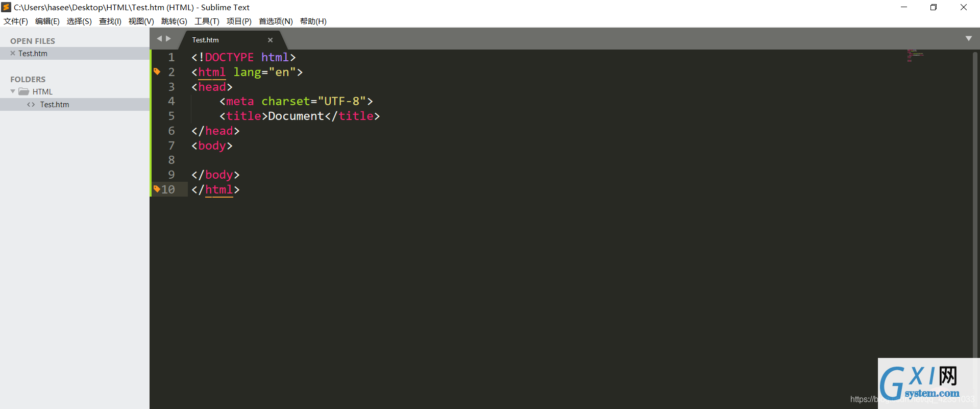980x409 pixels.
Task: Click the meta tag name on line 4
Action: [240, 101]
